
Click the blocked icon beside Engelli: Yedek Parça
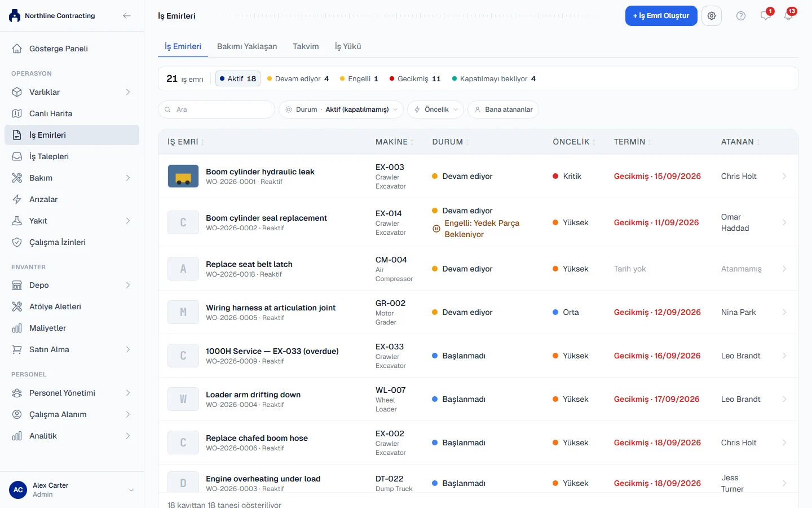436,229
